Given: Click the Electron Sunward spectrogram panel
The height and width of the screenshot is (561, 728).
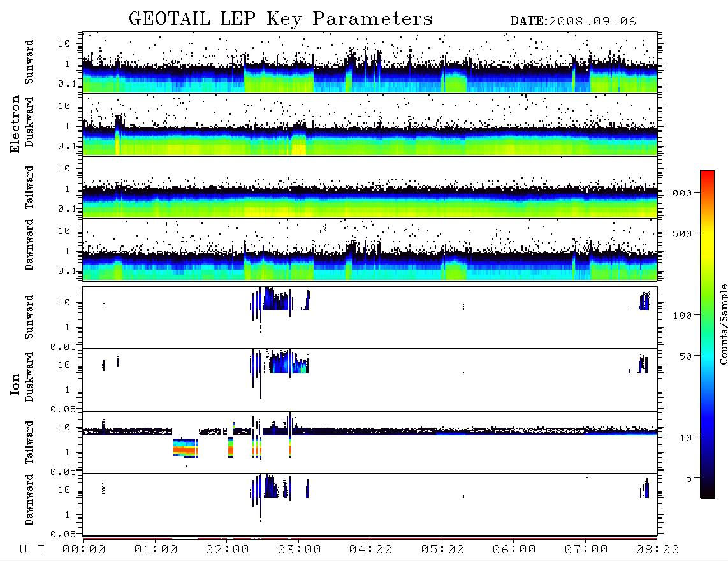Looking at the screenshot, I should click(370, 62).
